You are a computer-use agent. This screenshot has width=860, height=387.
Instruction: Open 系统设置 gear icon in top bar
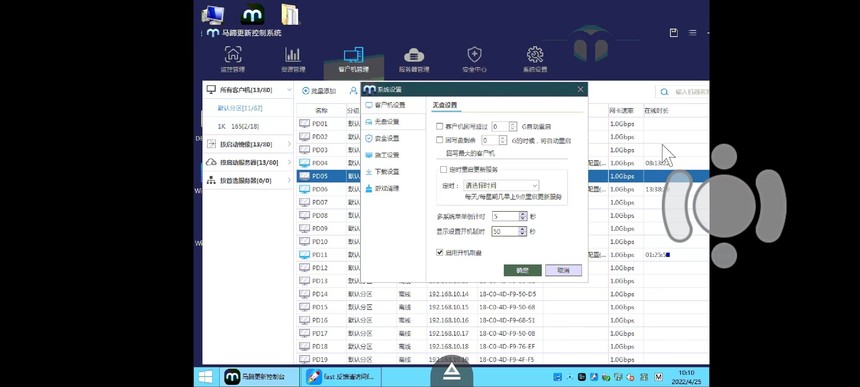click(535, 55)
